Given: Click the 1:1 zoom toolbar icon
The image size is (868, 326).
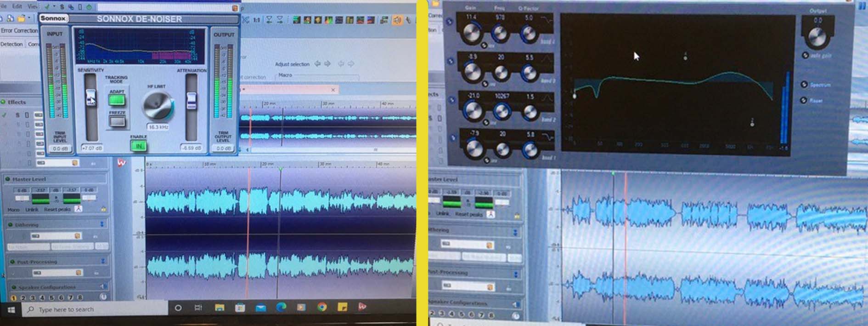Looking at the screenshot, I should (256, 20).
